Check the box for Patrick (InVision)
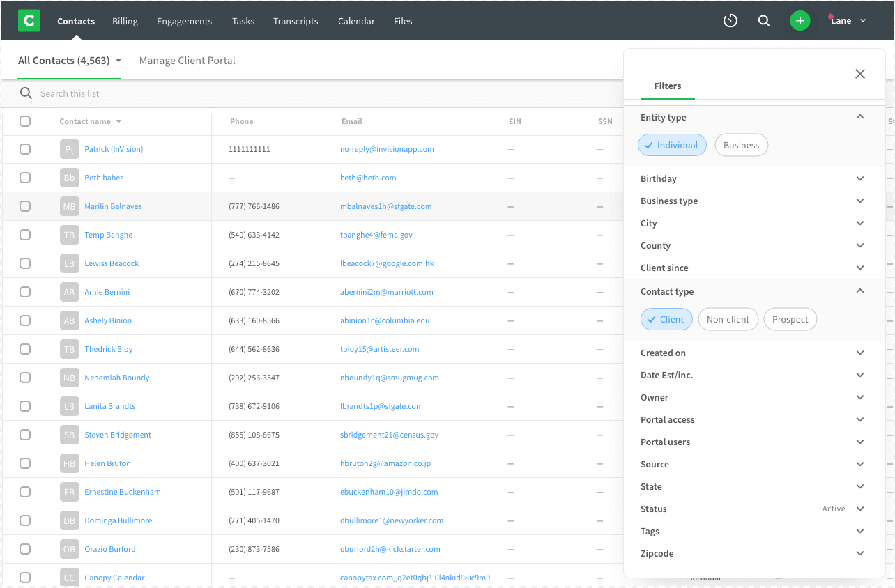 click(x=25, y=149)
